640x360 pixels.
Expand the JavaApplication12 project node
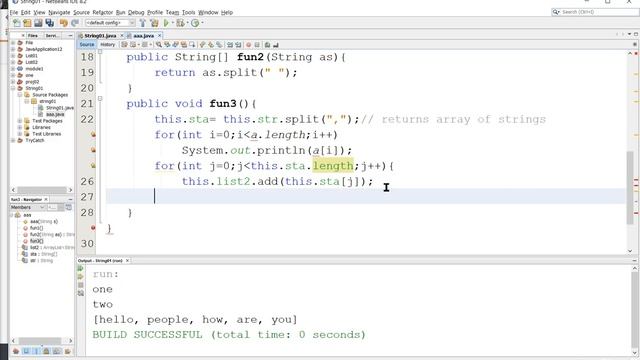pyautogui.click(x=13, y=49)
